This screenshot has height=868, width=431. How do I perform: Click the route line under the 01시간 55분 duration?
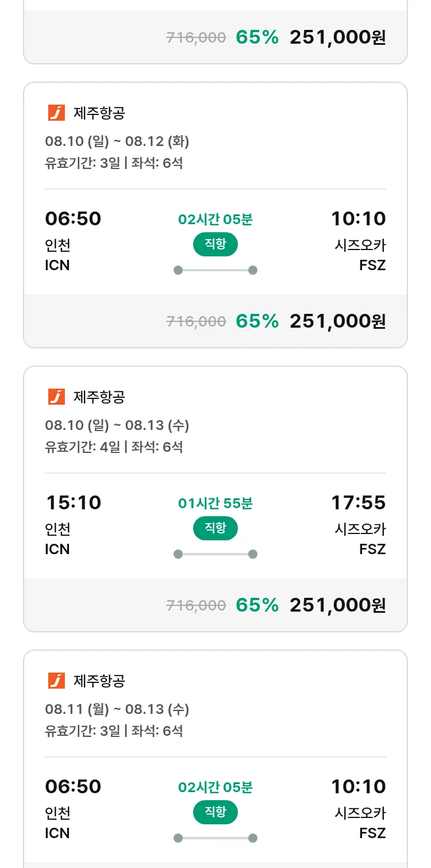coord(215,554)
